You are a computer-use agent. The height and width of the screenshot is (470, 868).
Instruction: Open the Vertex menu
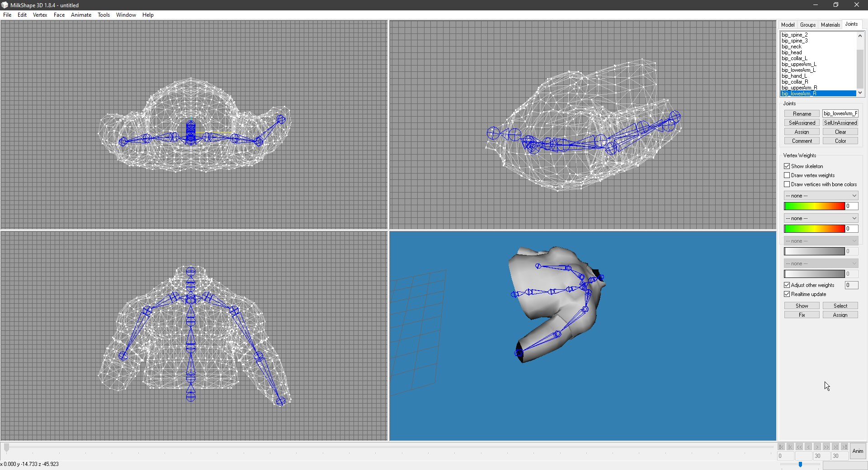40,15
